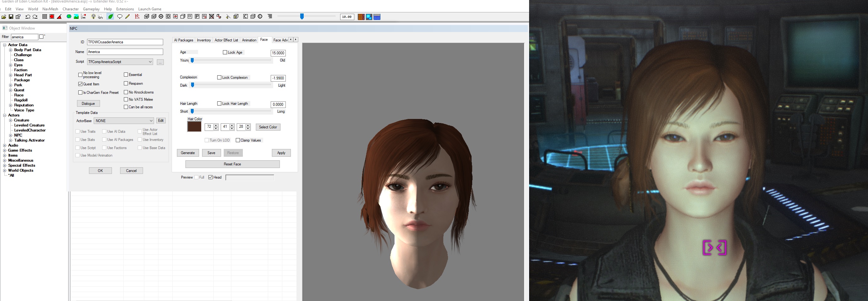Screen dimensions: 868x301
Task: Click the green globe world icon
Action: (69, 17)
